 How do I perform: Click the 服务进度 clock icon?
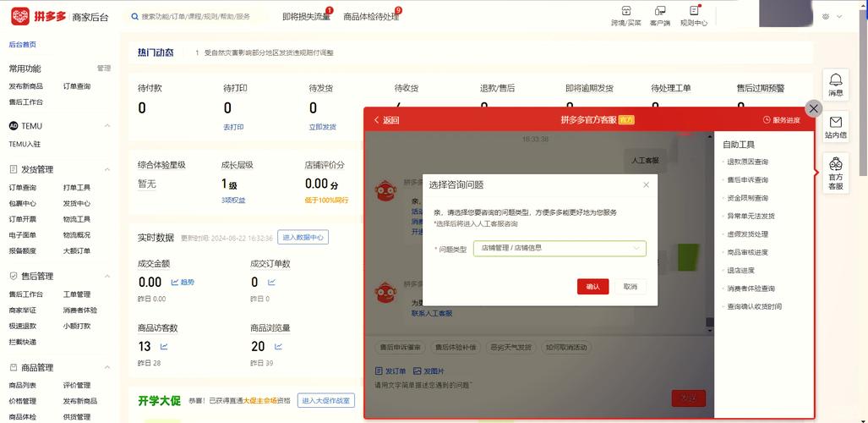point(767,120)
